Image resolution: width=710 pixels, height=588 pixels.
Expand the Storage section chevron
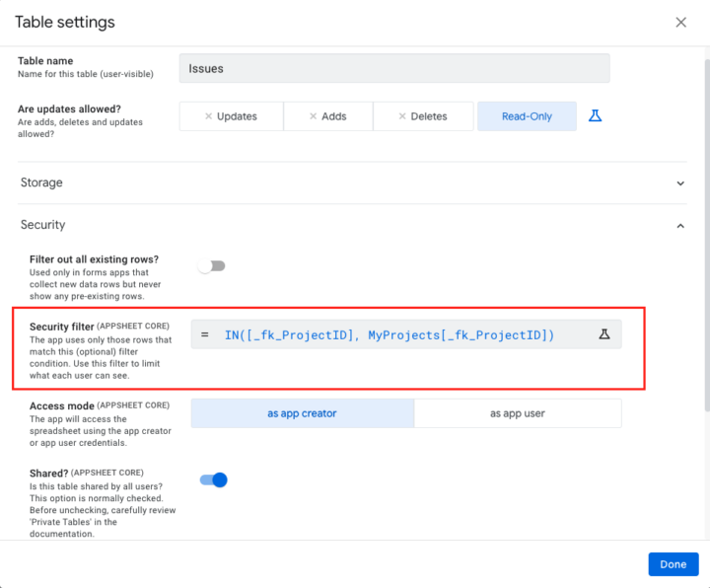pos(680,184)
